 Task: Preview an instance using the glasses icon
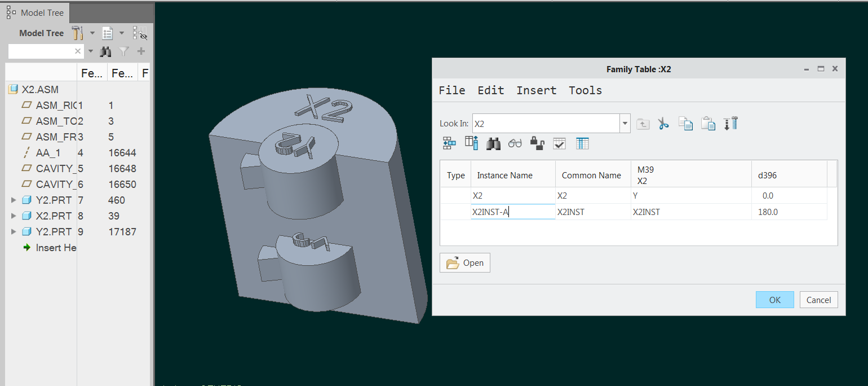click(x=515, y=143)
